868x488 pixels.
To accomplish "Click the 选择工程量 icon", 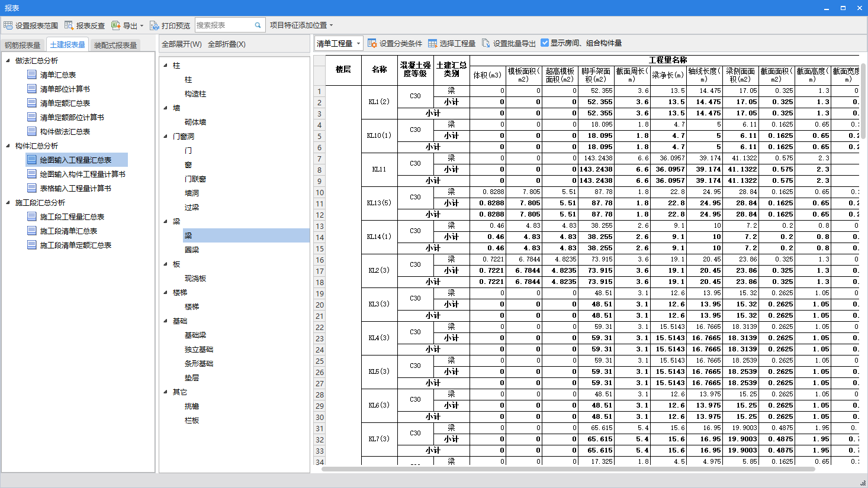I will (x=433, y=43).
